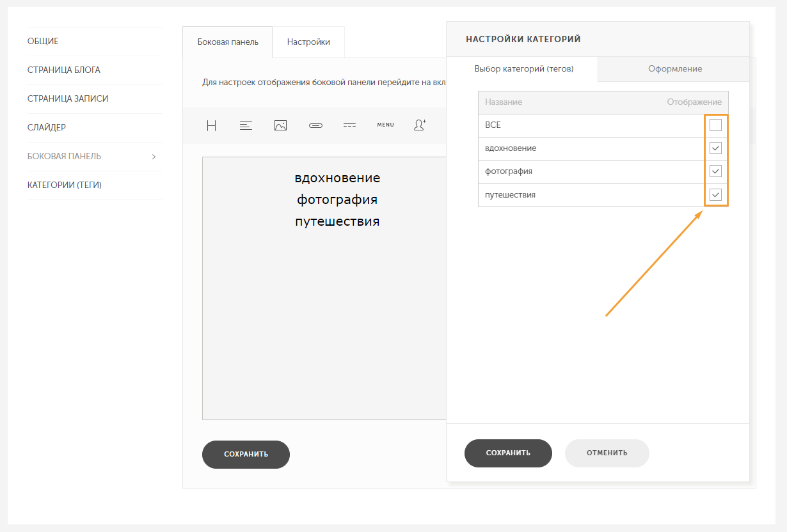Screen dimensions: 787x532
Task: Cancel the dialog with ОТМЕНИТЬ
Action: point(607,453)
